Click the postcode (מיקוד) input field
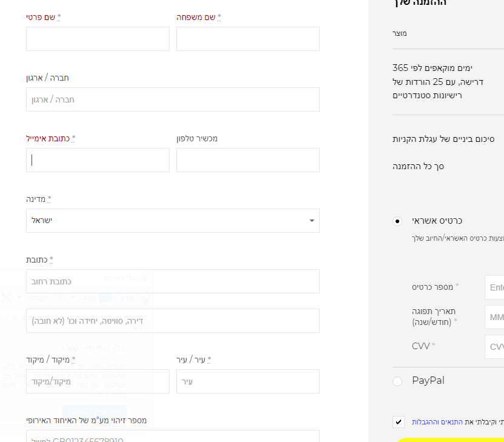This screenshot has height=442, width=504. [x=98, y=381]
